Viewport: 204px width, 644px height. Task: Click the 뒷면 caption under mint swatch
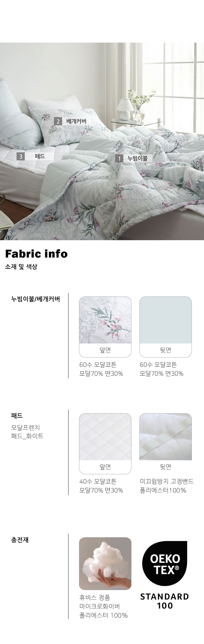tap(165, 350)
